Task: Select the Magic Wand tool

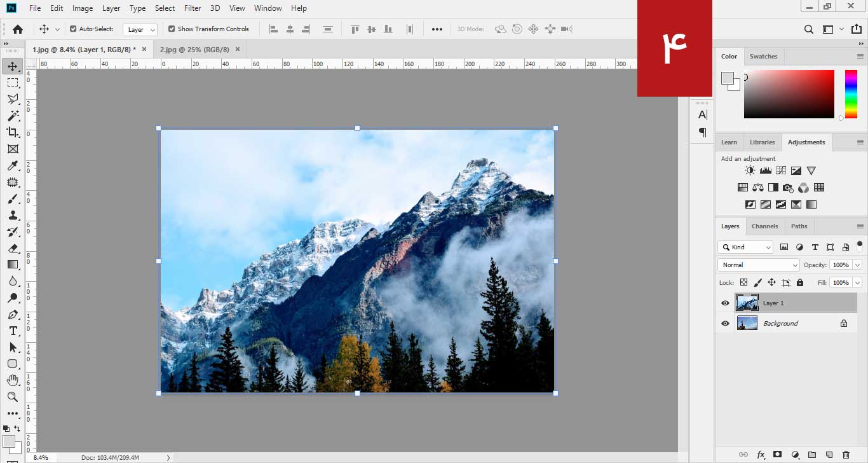Action: point(12,116)
